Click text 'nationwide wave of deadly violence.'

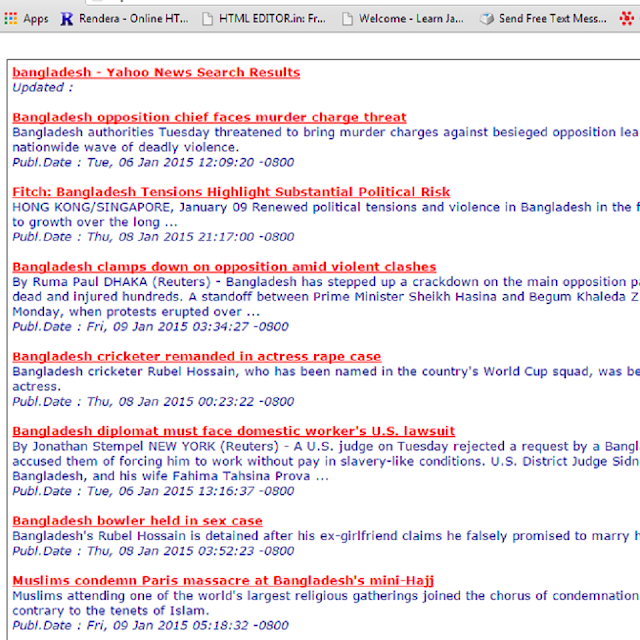(x=126, y=147)
